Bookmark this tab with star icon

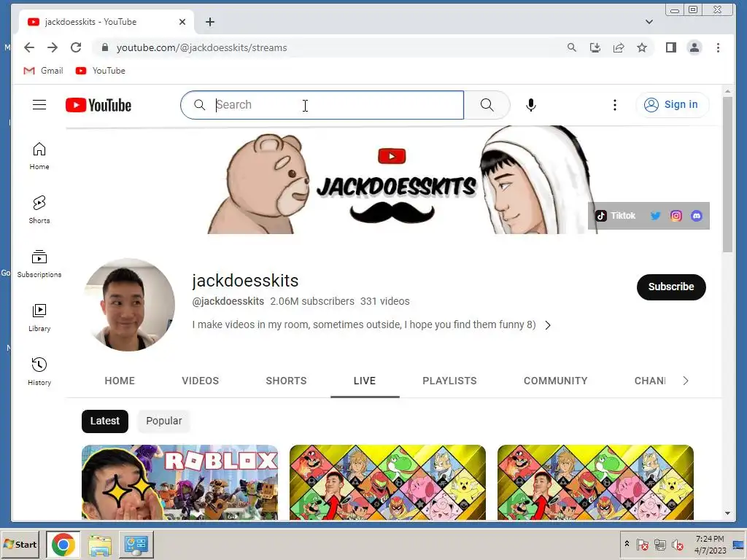click(642, 47)
